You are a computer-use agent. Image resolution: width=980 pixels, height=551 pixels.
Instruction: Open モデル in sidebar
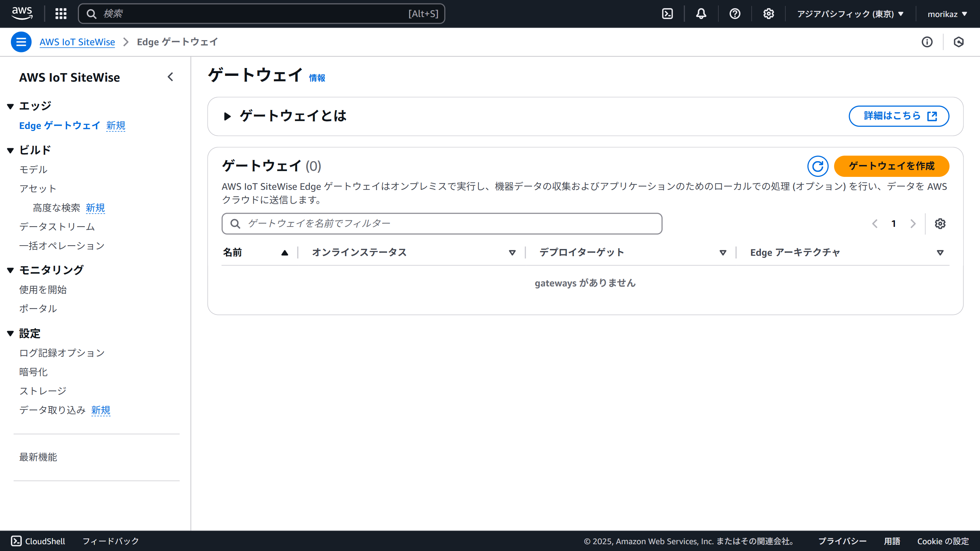click(x=33, y=170)
